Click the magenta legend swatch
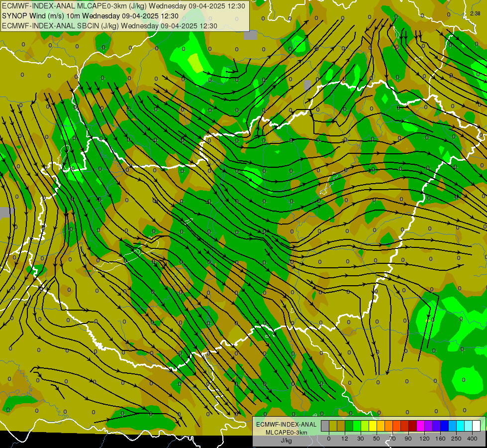The height and width of the screenshot is (448, 487). pyautogui.click(x=421, y=426)
